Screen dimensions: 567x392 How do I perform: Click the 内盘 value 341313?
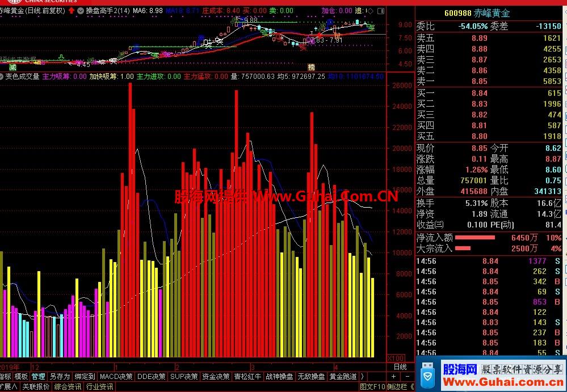[x=548, y=191]
